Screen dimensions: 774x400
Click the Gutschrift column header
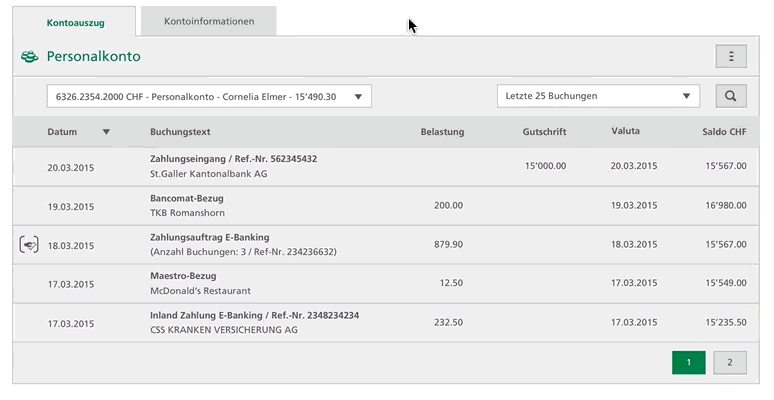(x=545, y=132)
